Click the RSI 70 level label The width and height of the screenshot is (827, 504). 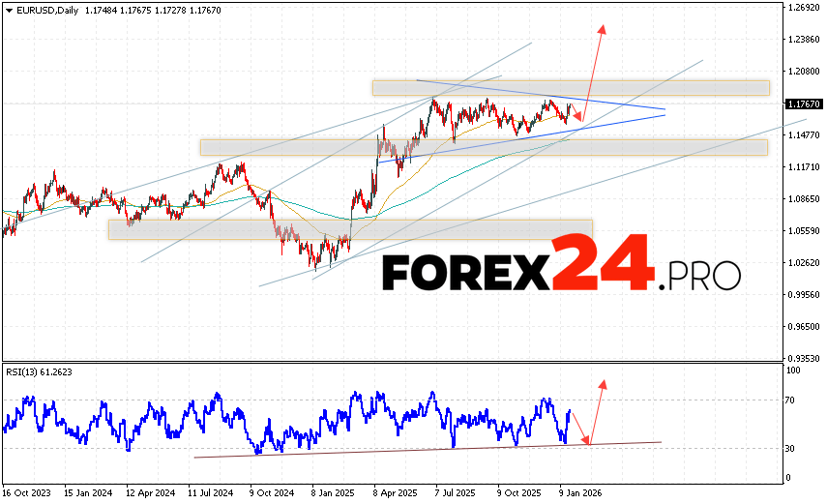(792, 399)
